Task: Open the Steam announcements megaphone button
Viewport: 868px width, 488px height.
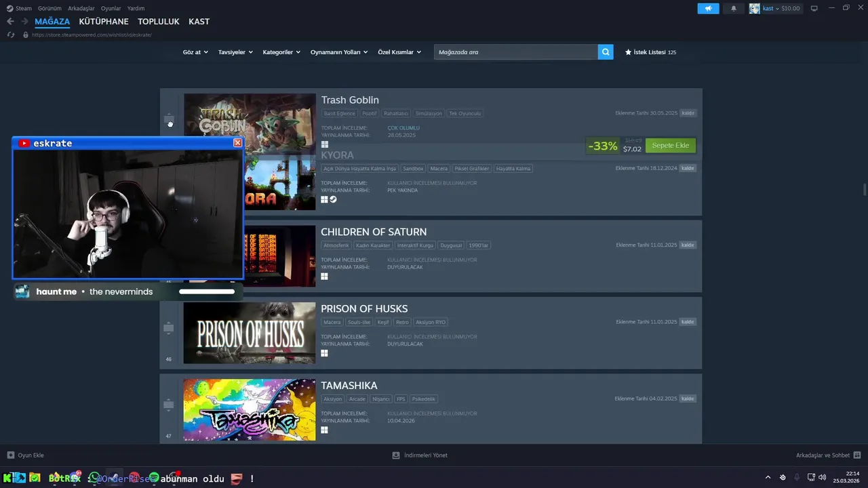Action: (x=708, y=8)
